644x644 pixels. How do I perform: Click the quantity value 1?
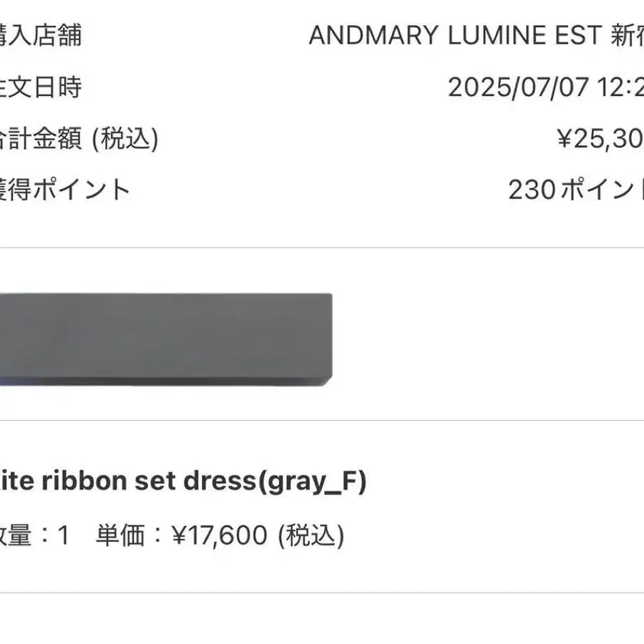point(63,535)
